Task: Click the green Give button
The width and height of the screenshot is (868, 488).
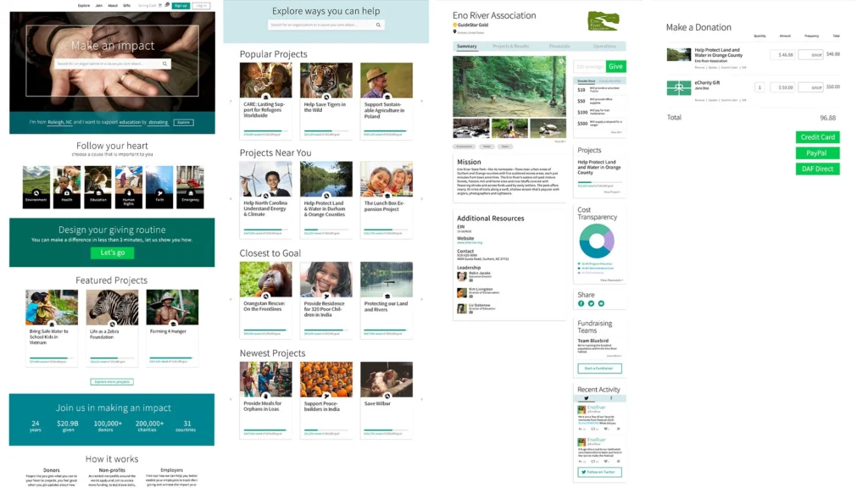Action: (x=615, y=66)
